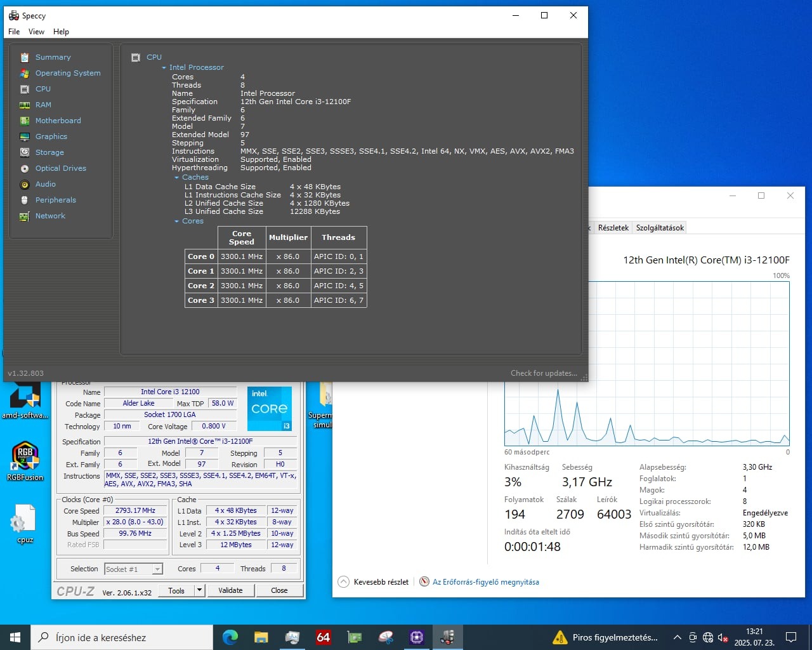Image resolution: width=812 pixels, height=650 pixels.
Task: Launch Microsoft Edge from the taskbar
Action: click(230, 637)
